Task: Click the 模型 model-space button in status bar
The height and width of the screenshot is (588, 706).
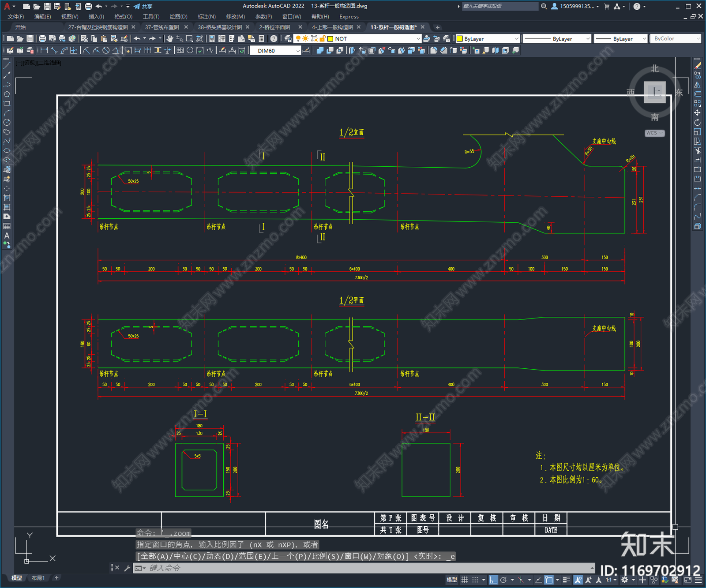Action: 452,580
